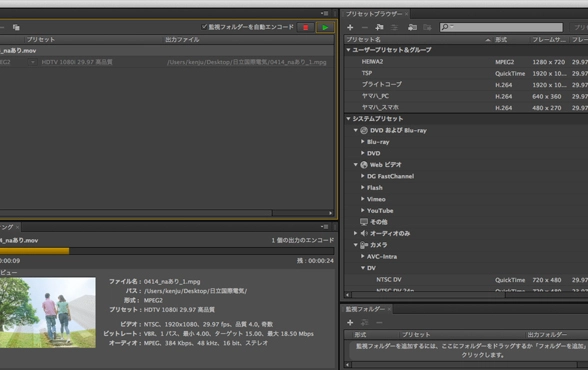Sort by プリセット名 column header
This screenshot has width=588, height=370.
[418, 39]
